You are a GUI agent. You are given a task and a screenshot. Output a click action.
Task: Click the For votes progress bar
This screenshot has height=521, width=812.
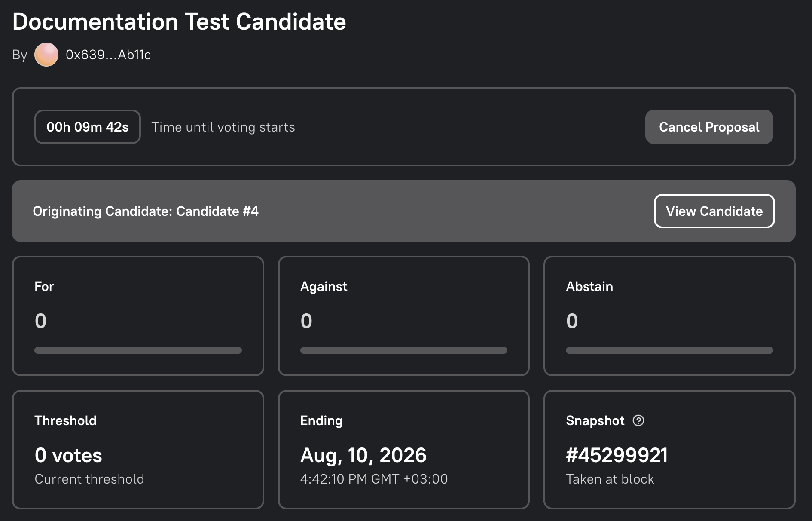click(138, 350)
